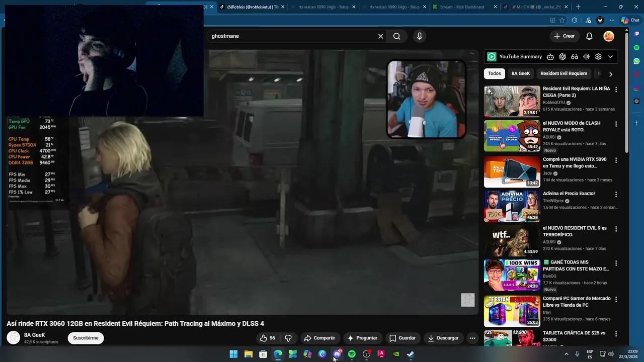This screenshot has width=644, height=362.
Task: Open File Explorer from taskbar
Action: tap(248, 354)
